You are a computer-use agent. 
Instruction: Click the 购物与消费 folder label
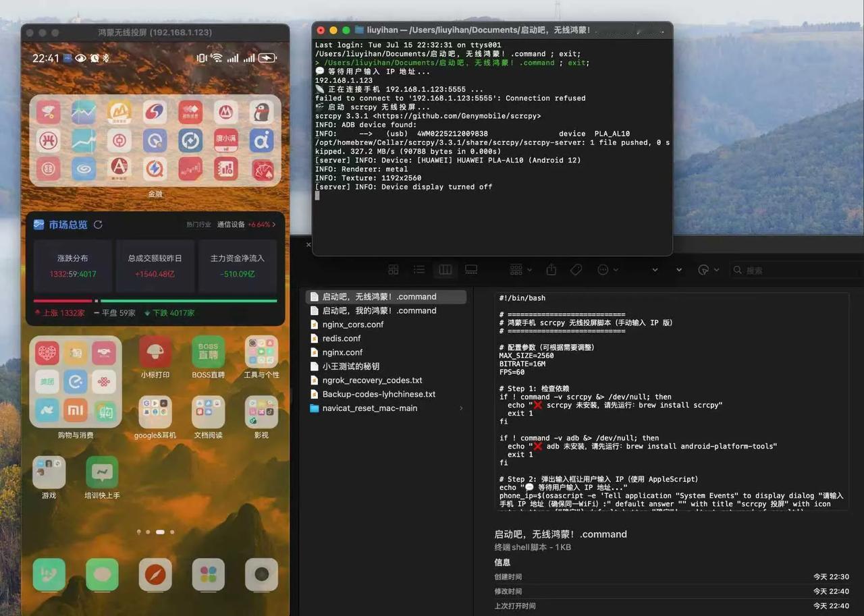[x=76, y=435]
